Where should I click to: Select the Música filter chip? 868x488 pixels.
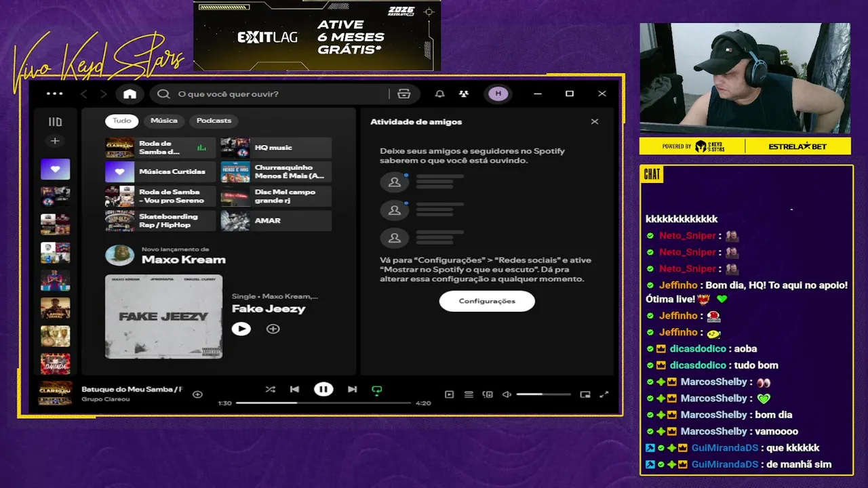pyautogui.click(x=164, y=121)
